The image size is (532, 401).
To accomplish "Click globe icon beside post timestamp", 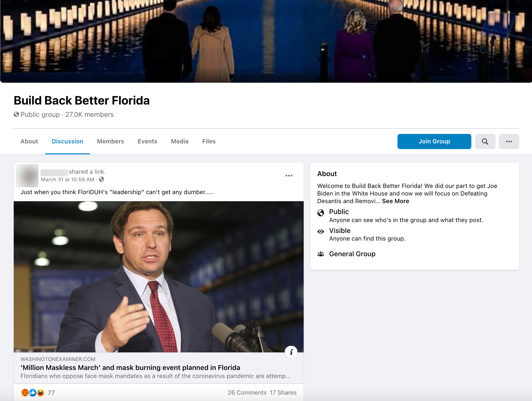I will pos(101,179).
